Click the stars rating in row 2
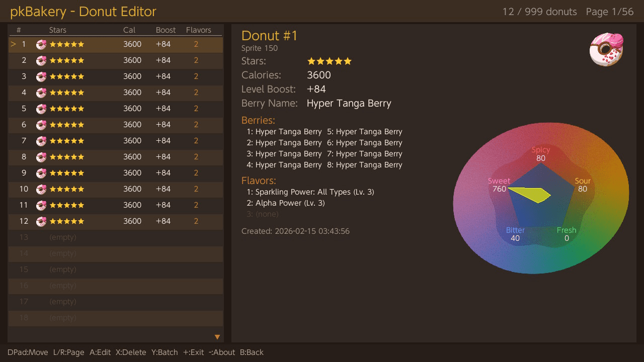The image size is (644, 362). point(67,60)
